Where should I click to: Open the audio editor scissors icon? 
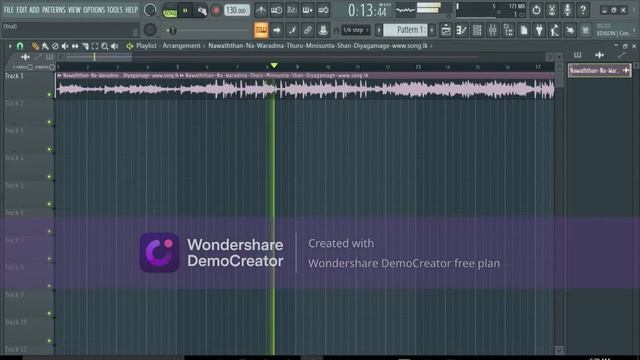552,10
